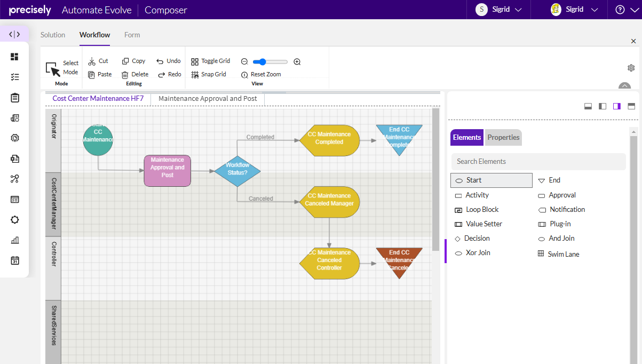Viewport: 642px width, 364px height.
Task: Switch to the Solution tab
Action: point(53,35)
